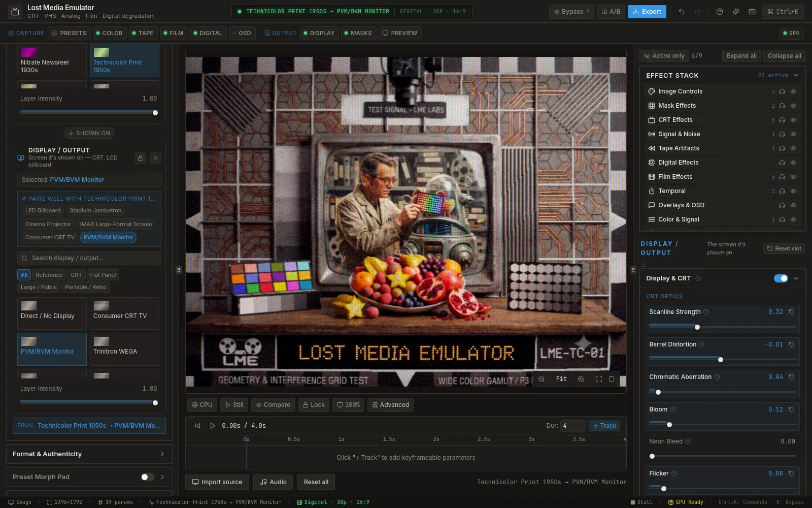Switch to the Color tab
This screenshot has width=812, height=508.
(109, 33)
